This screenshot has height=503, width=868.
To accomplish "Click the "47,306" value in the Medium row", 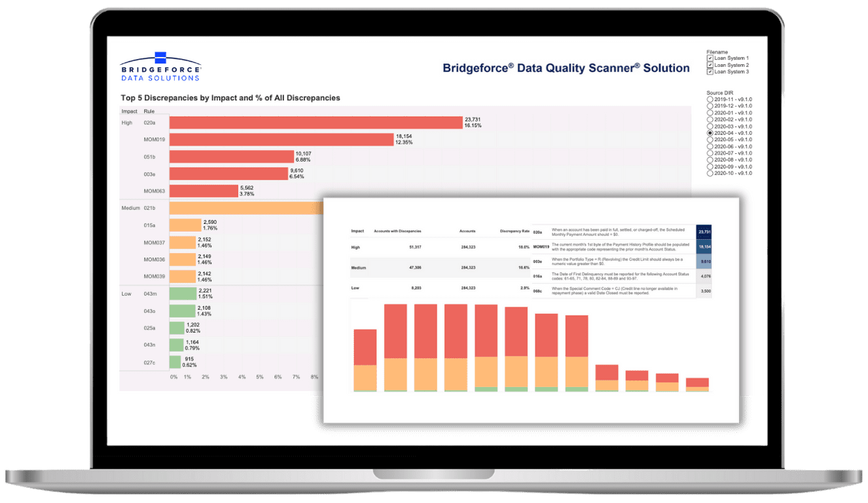I will (414, 268).
